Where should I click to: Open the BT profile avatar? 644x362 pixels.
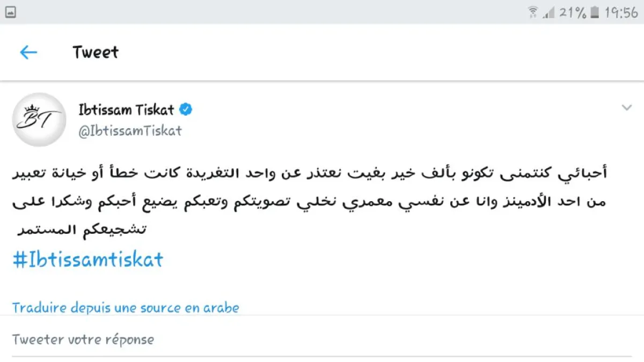[x=39, y=120]
